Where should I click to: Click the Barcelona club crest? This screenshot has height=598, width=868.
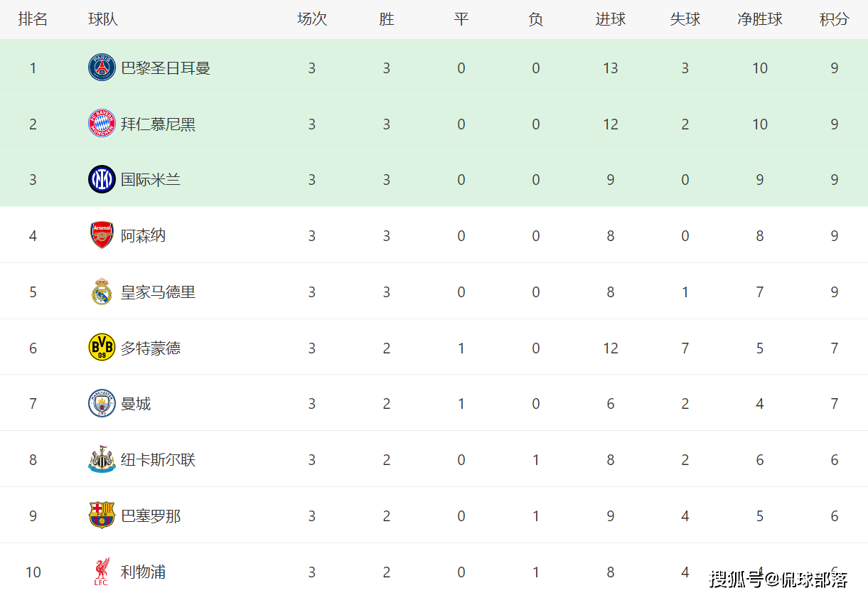(102, 516)
